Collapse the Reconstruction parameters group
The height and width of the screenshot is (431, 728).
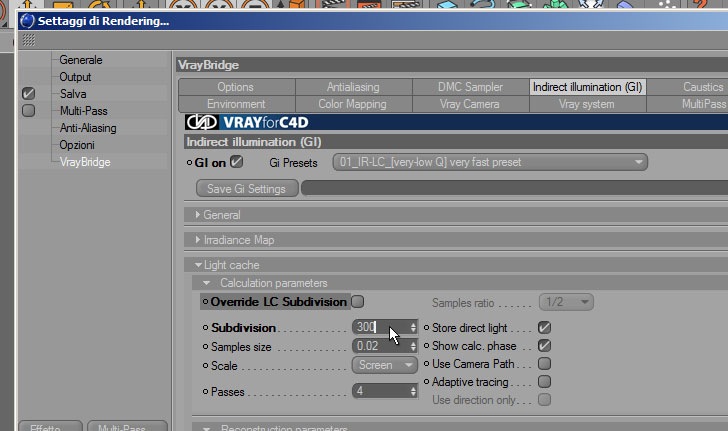[x=207, y=428]
